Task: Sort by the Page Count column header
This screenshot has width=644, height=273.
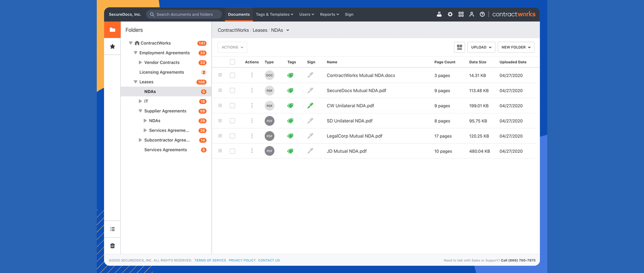Action: (x=444, y=62)
